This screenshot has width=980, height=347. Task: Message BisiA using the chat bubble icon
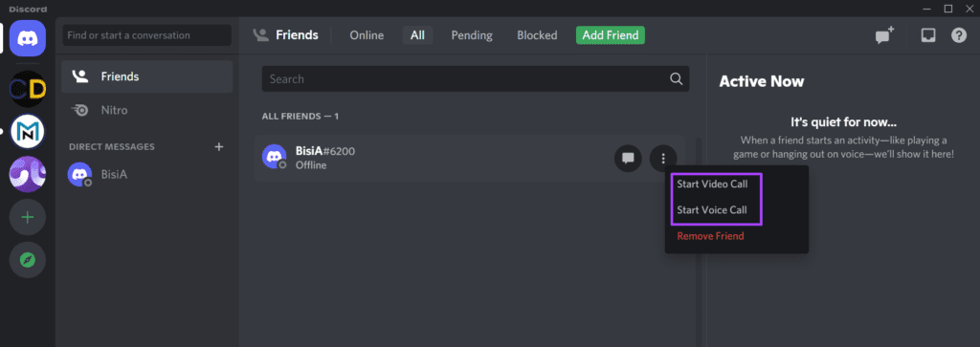[628, 159]
